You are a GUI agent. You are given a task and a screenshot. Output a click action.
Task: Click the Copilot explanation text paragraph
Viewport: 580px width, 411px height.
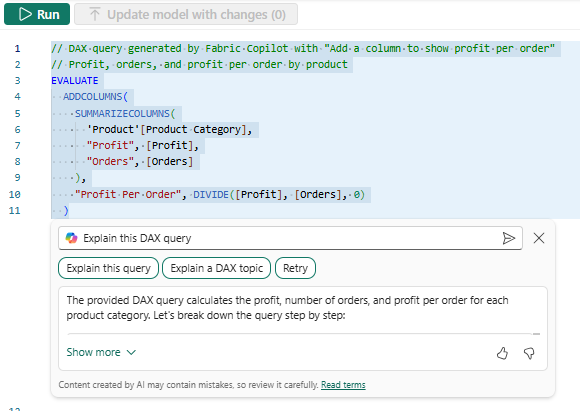(287, 308)
